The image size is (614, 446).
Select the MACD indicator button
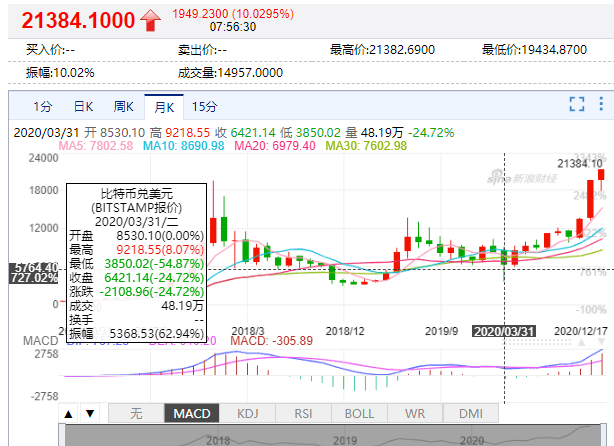[x=192, y=413]
